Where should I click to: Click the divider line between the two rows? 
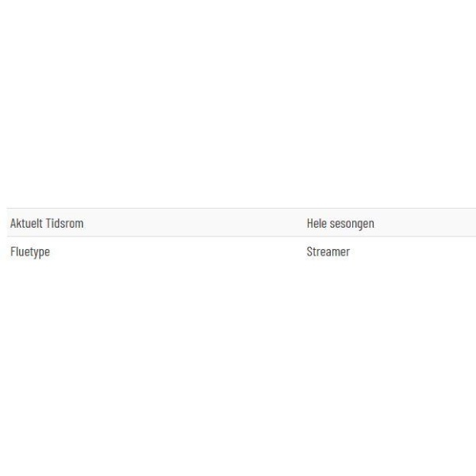(x=241, y=236)
